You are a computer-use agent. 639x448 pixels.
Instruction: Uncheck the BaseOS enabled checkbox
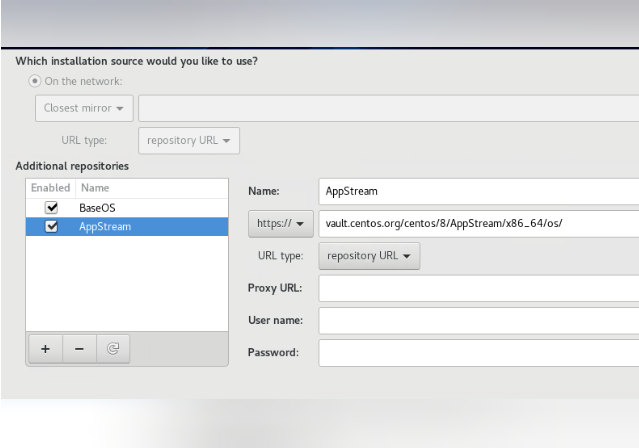[51, 208]
